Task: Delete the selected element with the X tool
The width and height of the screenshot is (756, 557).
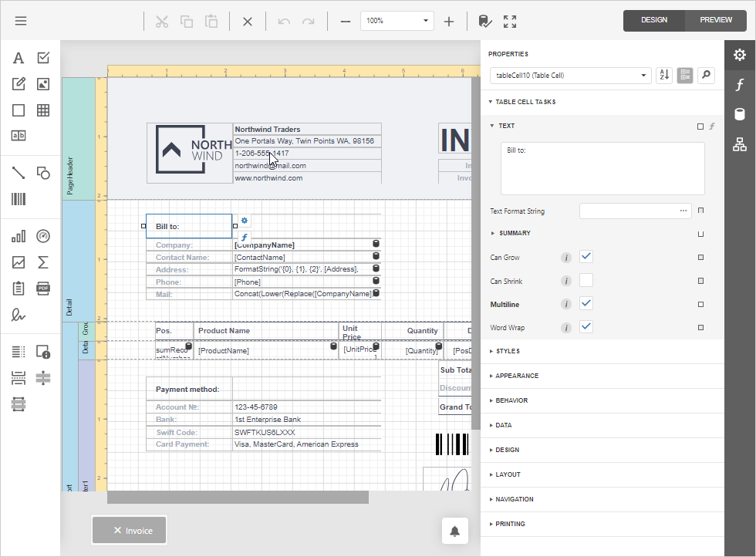Action: point(248,22)
